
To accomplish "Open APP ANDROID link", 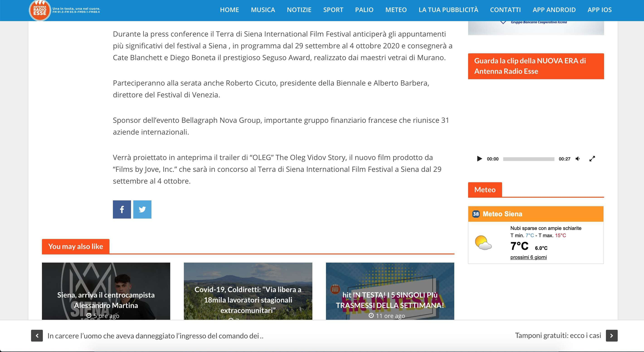I will pos(554,10).
